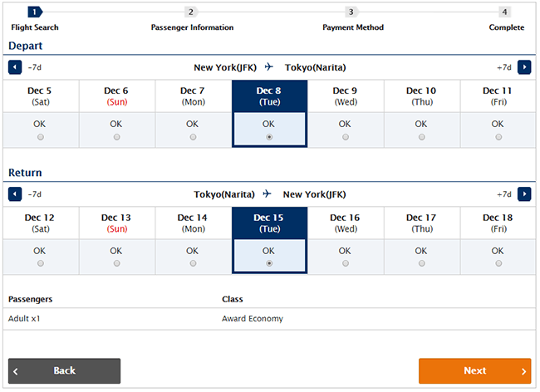Click step 2 Passenger Information marker
The image size is (540, 392).
pyautogui.click(x=191, y=12)
